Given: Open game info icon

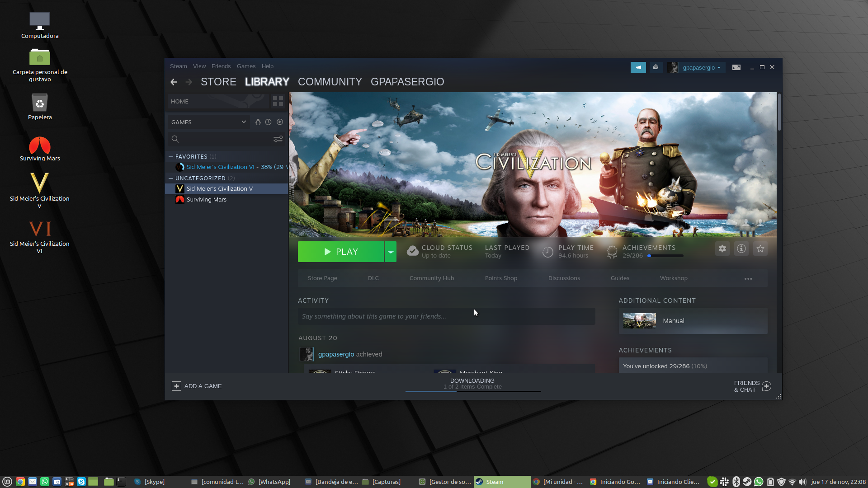Looking at the screenshot, I should (x=741, y=249).
